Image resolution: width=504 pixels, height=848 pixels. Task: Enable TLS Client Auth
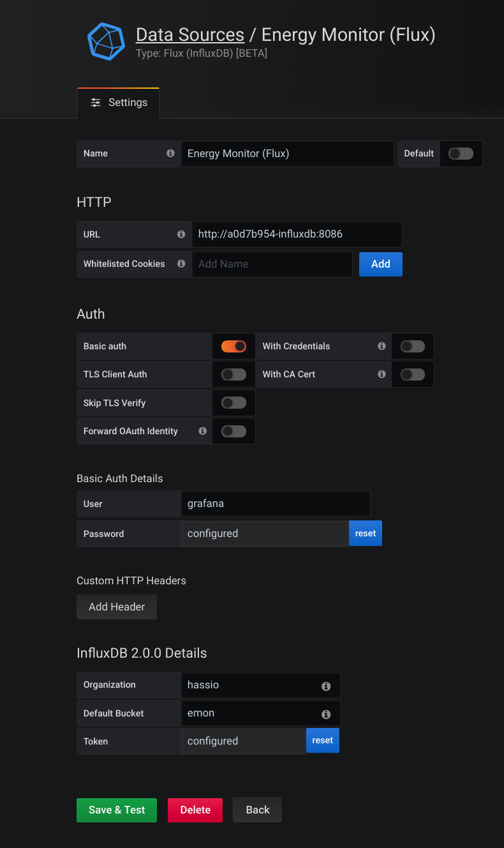point(233,374)
